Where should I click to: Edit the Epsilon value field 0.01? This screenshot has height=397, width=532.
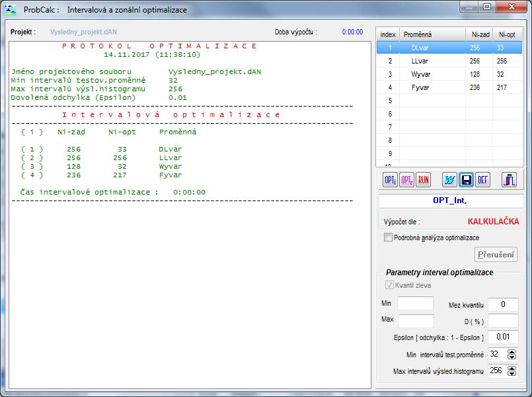click(503, 337)
